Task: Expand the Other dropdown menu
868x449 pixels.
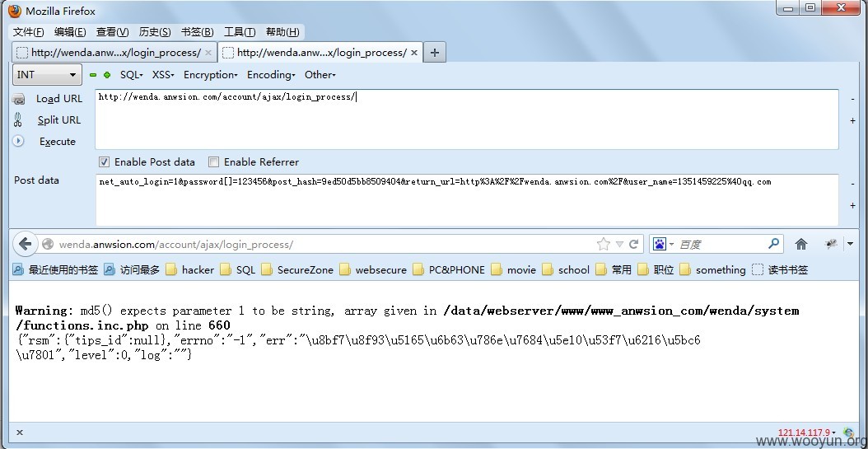Action: pyautogui.click(x=320, y=75)
